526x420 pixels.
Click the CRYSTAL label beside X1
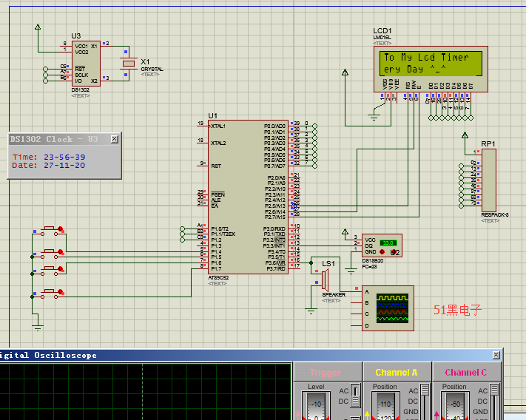point(152,69)
